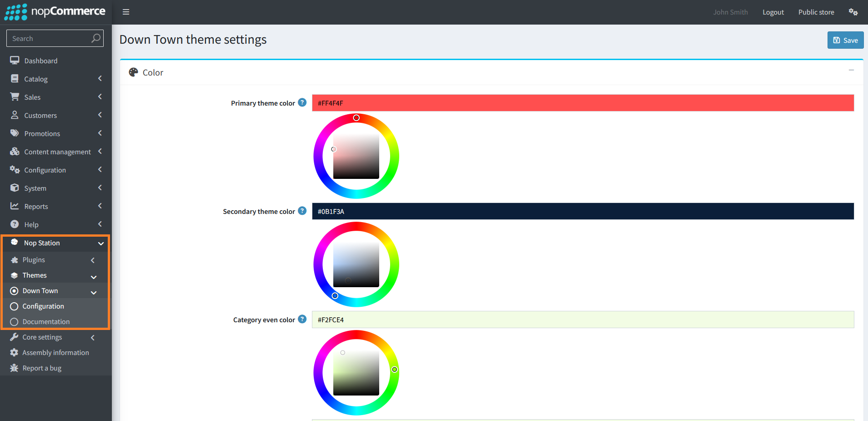The width and height of the screenshot is (868, 421).
Task: Click the #F2FCE4 category even color input
Action: 583,320
